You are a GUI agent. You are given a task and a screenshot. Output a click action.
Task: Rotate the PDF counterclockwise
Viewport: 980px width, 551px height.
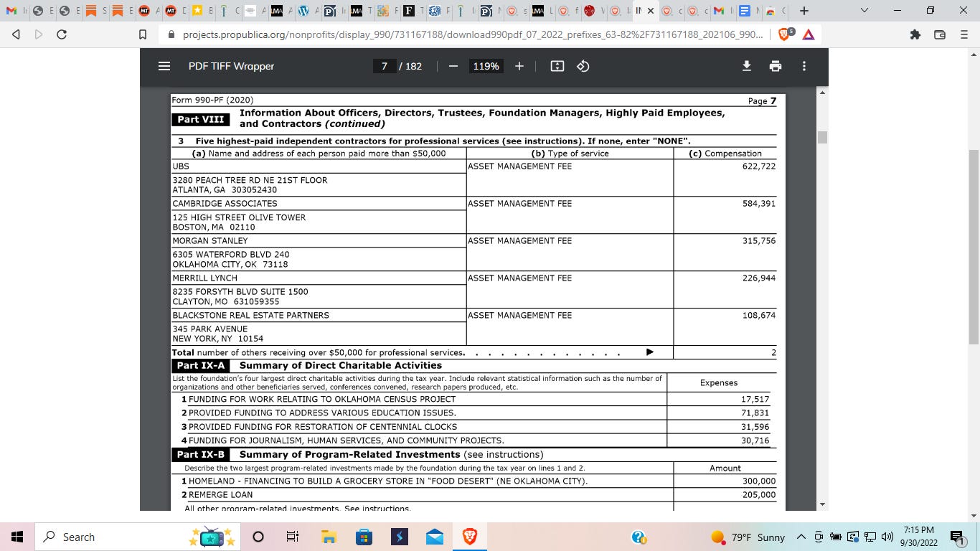[x=583, y=66]
